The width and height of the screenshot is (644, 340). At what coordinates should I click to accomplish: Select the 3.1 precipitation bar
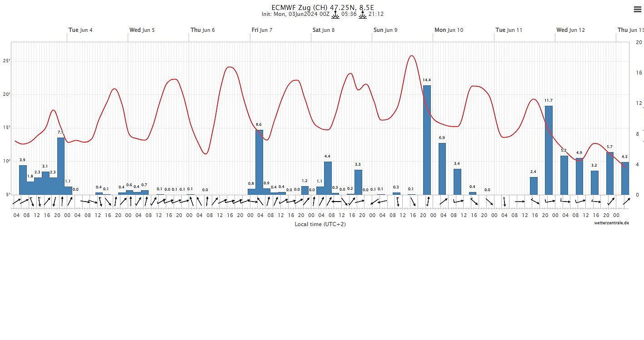pos(45,183)
